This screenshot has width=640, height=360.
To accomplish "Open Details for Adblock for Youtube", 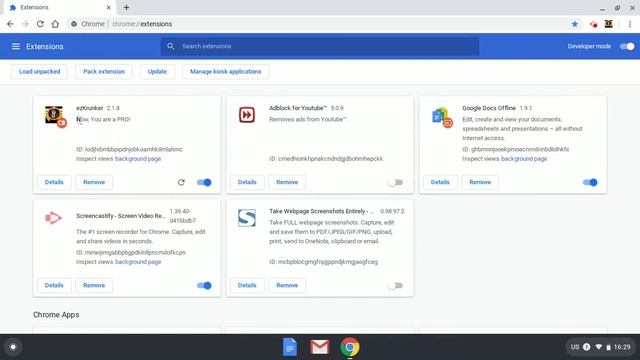I will click(247, 182).
